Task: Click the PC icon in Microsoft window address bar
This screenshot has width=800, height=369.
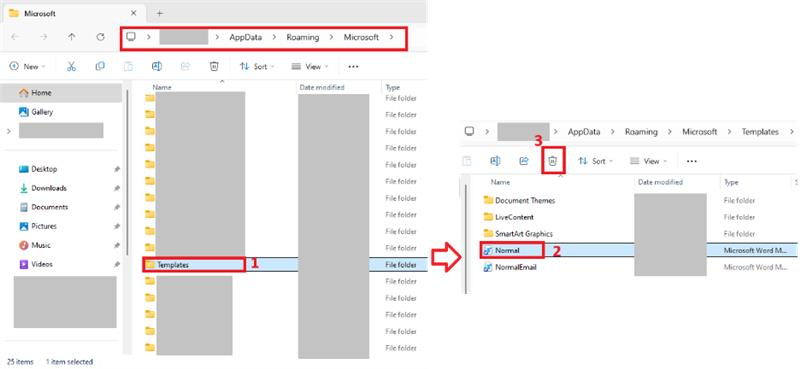Action: click(131, 37)
